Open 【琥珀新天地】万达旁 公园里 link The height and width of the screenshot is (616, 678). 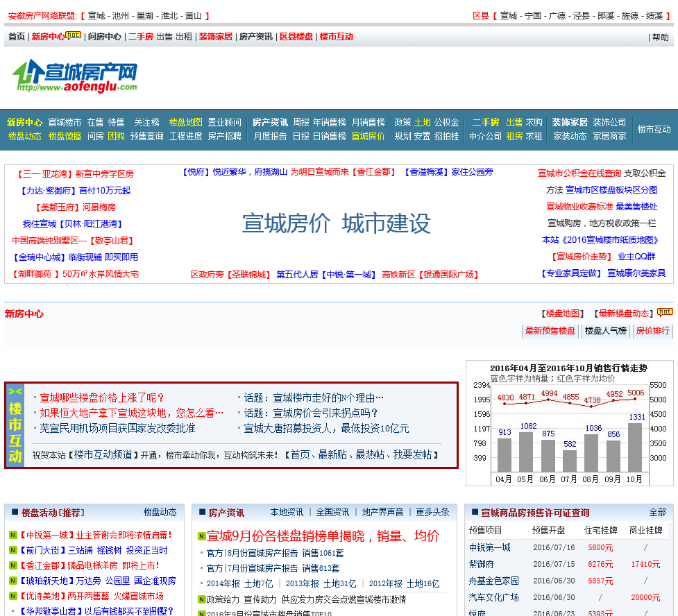(97, 581)
